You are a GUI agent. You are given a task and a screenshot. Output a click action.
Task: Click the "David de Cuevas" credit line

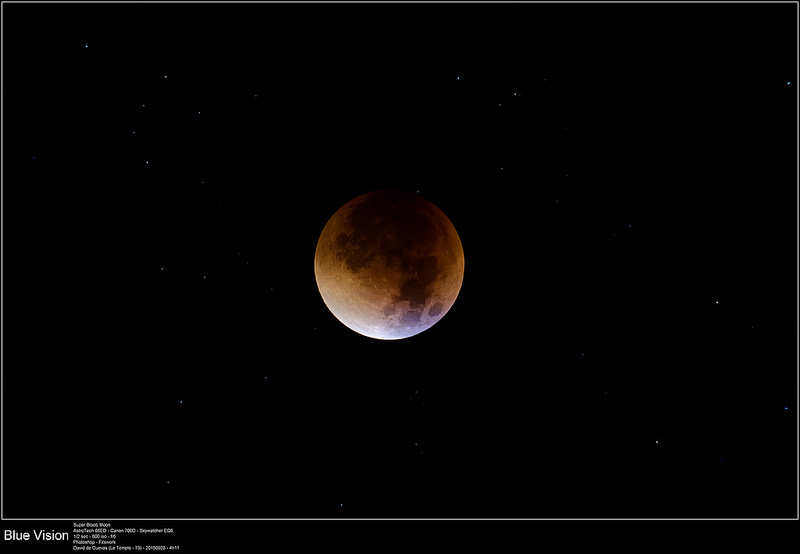coord(126,548)
